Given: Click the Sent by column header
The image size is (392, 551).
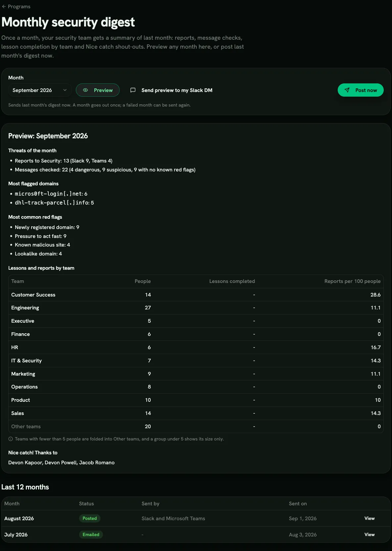Looking at the screenshot, I should coord(151,504).
